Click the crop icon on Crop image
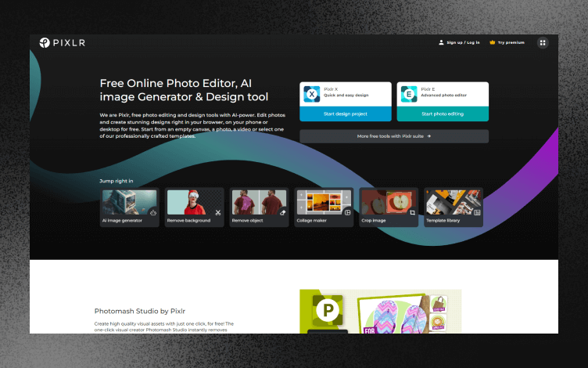 coord(412,212)
